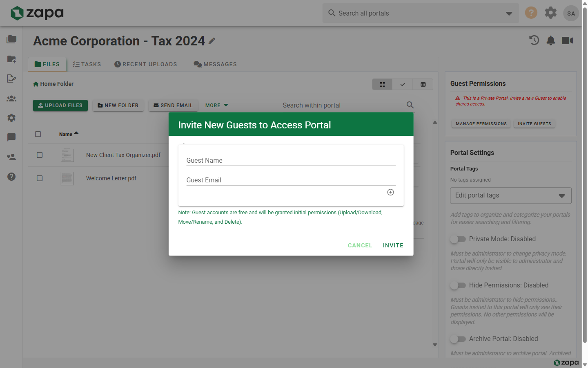This screenshot has width=588, height=368.
Task: Open the portals folder icon in sidebar
Action: pos(11,39)
